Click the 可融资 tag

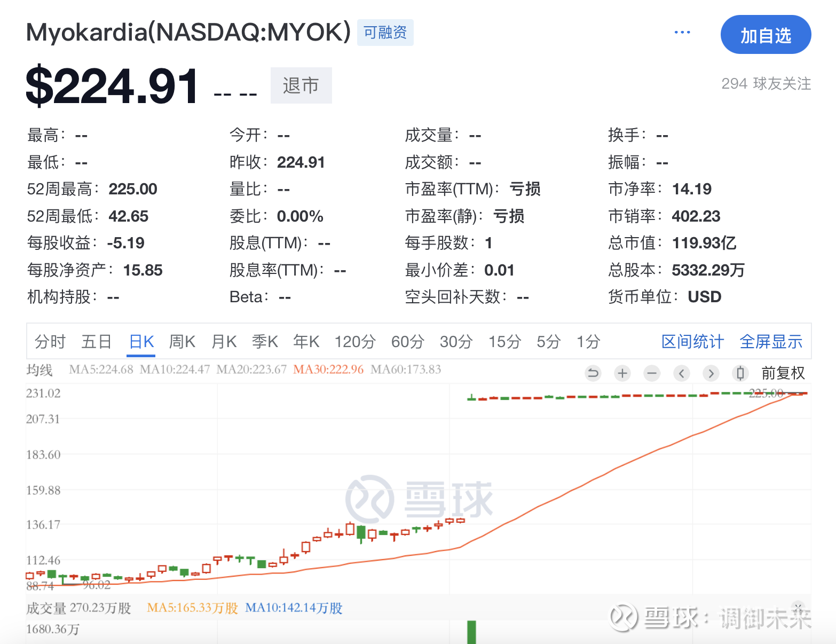(x=385, y=33)
